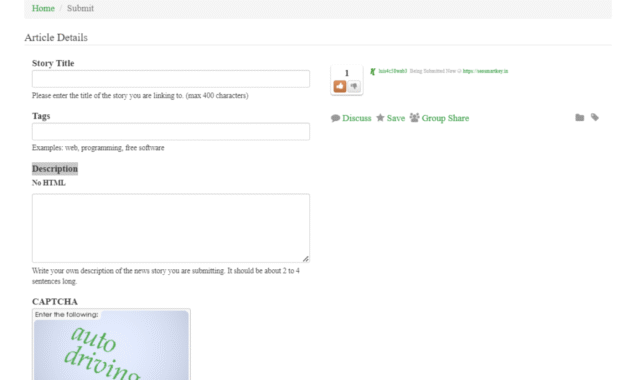Click the Save star icon
Screen dimensions: 630x380
(380, 118)
